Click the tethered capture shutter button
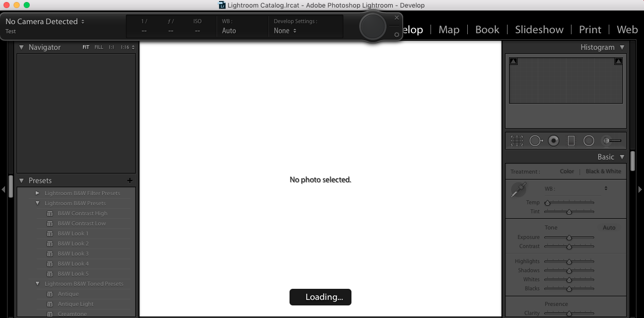644x318 pixels. [373, 27]
